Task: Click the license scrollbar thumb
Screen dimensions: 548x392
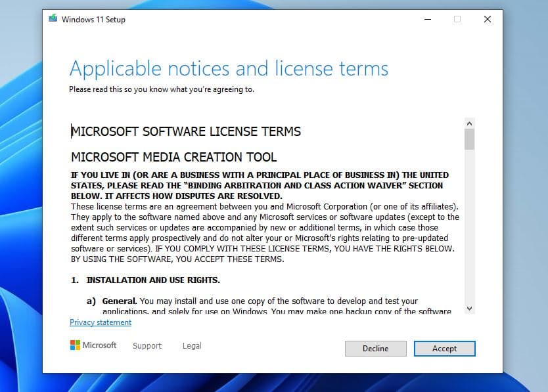Action: click(469, 139)
